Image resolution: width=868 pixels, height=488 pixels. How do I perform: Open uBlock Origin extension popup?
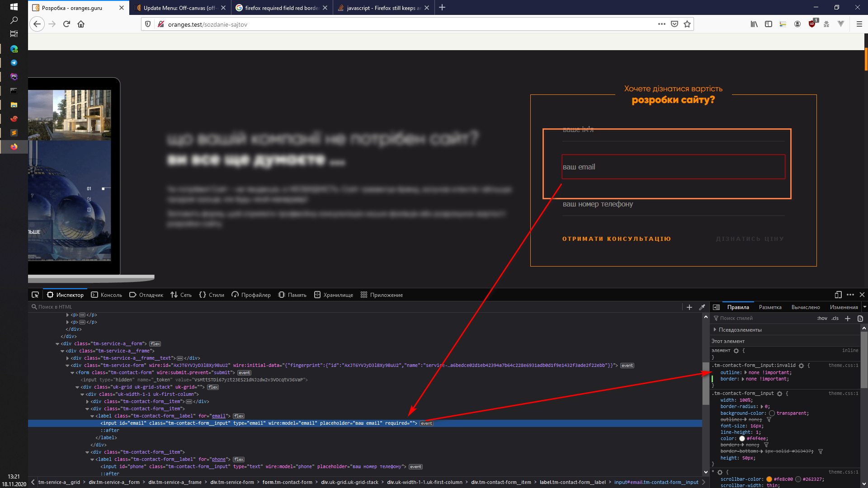[812, 24]
